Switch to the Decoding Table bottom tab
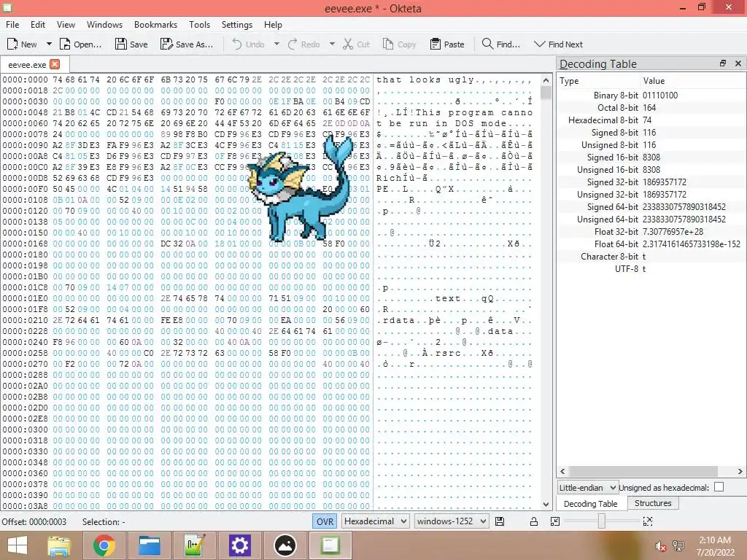The image size is (747, 560). pyautogui.click(x=591, y=504)
